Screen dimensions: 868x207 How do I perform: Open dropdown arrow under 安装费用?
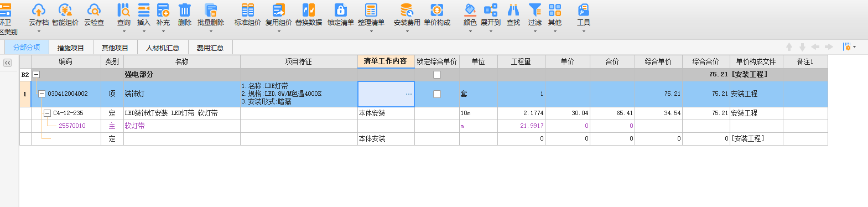pos(407,31)
